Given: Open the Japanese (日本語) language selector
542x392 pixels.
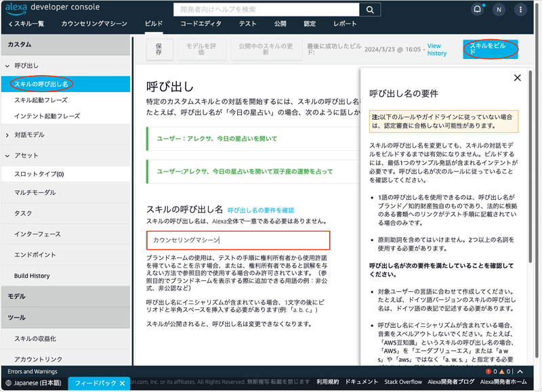Looking at the screenshot, I should [x=34, y=383].
